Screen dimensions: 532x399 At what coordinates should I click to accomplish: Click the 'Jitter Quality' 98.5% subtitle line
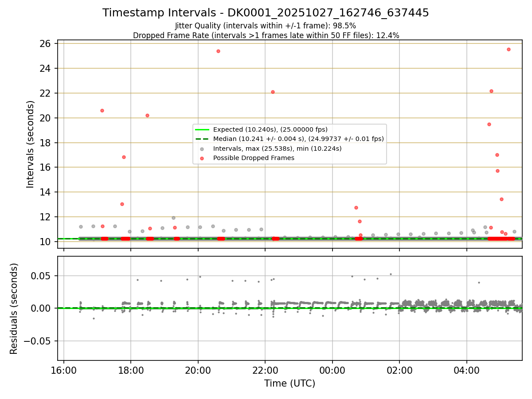point(266,26)
